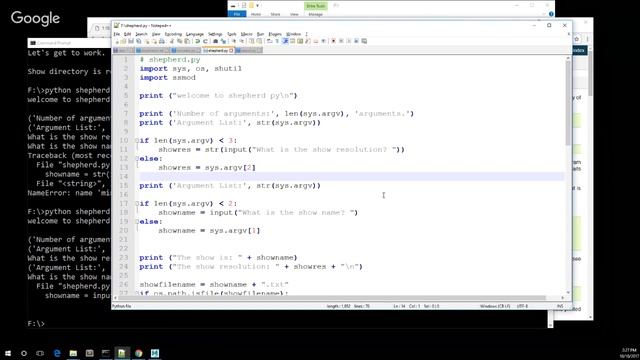Open the Windows Start menu

tap(8, 353)
